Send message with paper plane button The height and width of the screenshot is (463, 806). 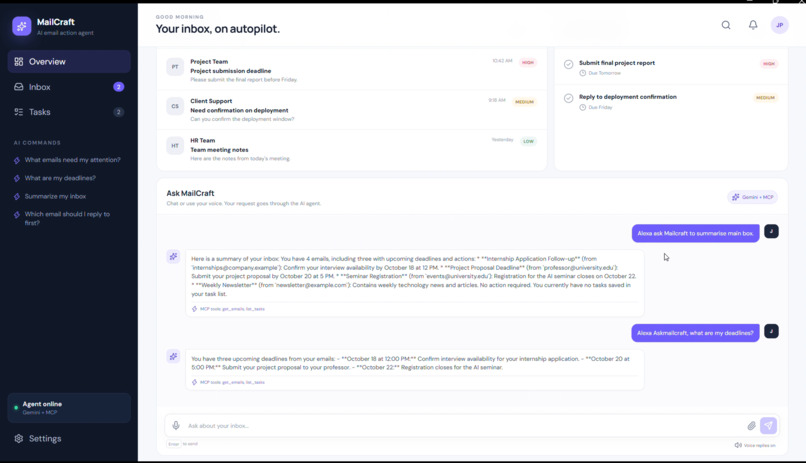(768, 425)
